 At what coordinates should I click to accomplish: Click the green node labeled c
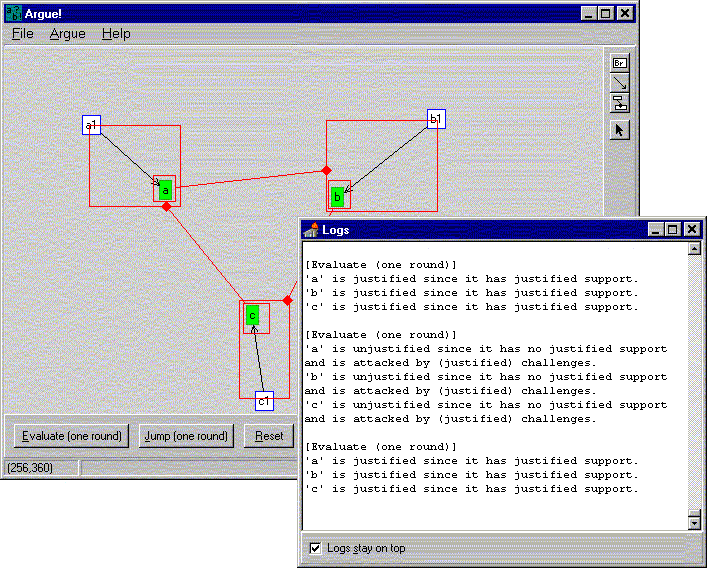[x=253, y=315]
